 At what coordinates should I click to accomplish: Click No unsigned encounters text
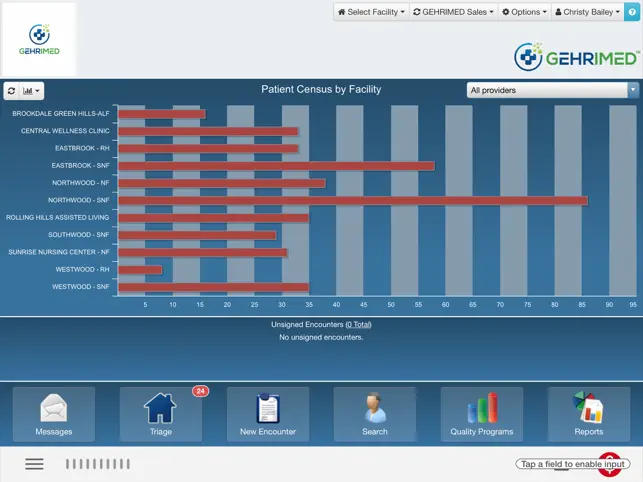[321, 338]
